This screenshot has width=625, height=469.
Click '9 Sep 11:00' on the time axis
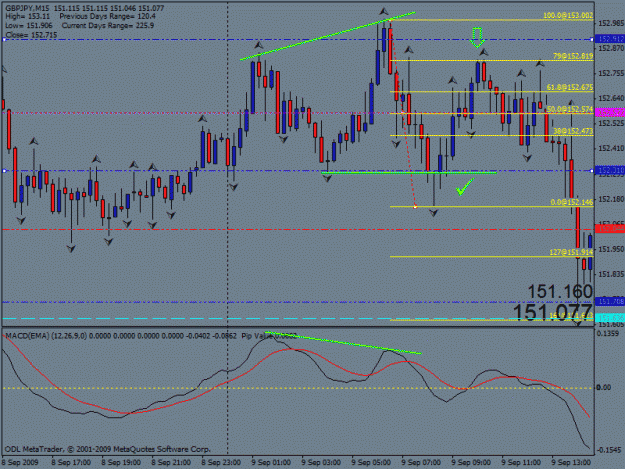click(521, 463)
